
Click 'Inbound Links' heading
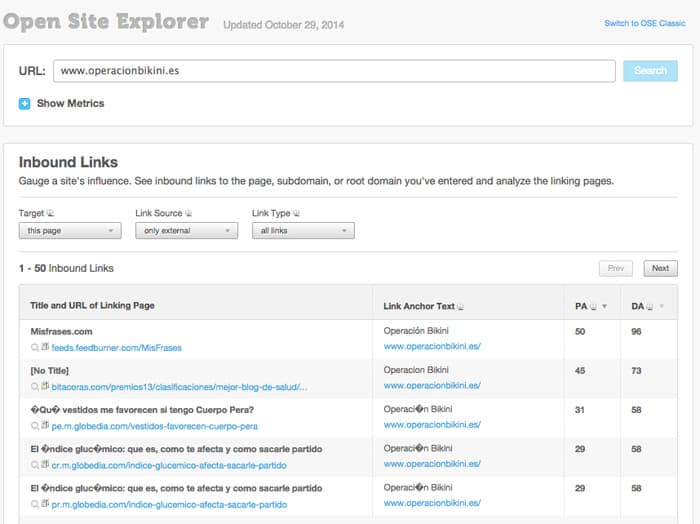coord(68,162)
